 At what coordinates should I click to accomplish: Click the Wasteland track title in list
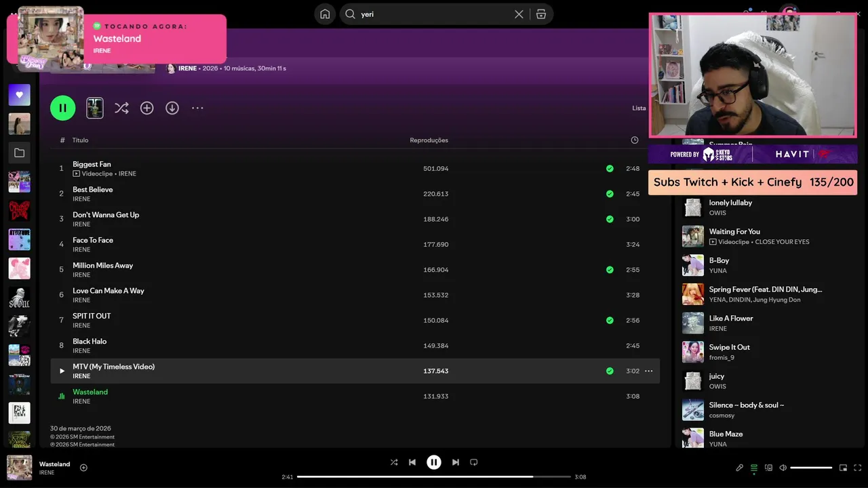90,392
